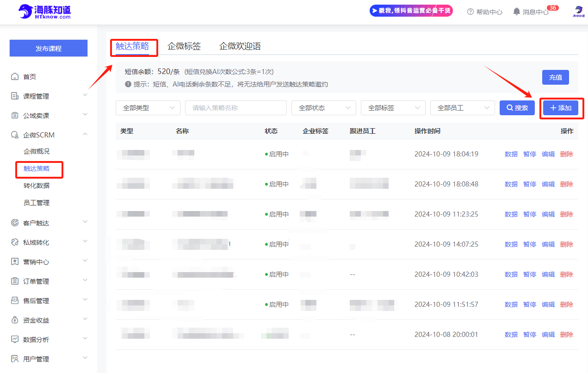This screenshot has height=373, width=588.
Task: Click the 客户触达 sidebar icon
Action: (x=15, y=223)
